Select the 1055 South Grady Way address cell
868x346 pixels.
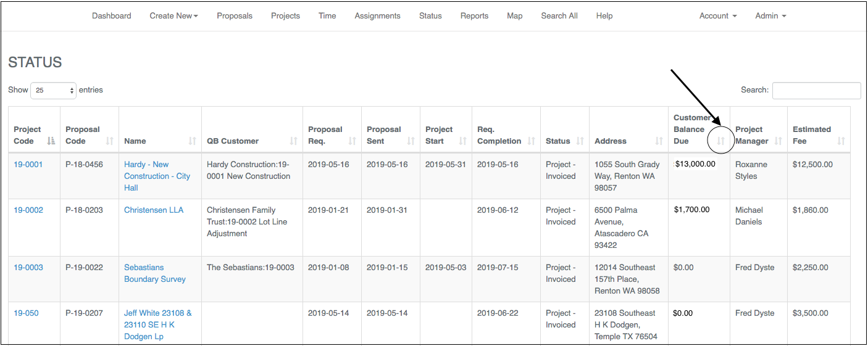tap(628, 176)
